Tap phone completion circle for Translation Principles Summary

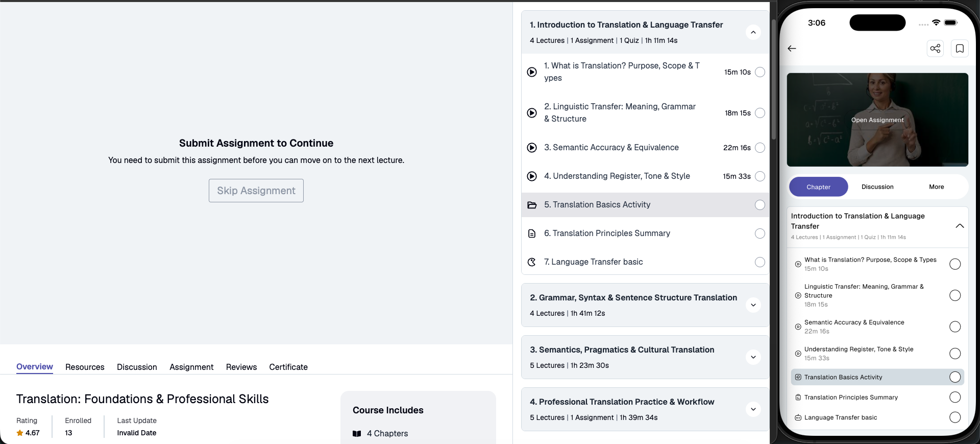955,397
